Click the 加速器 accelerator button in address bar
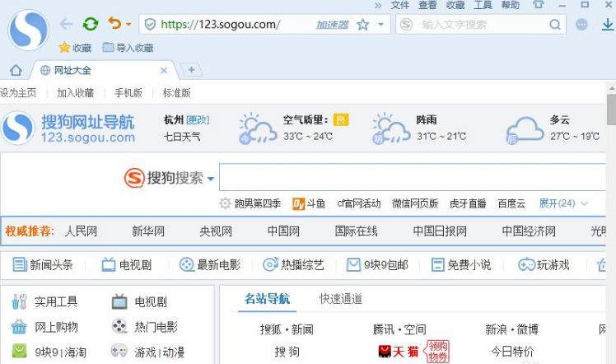The image size is (616, 364). point(333,25)
